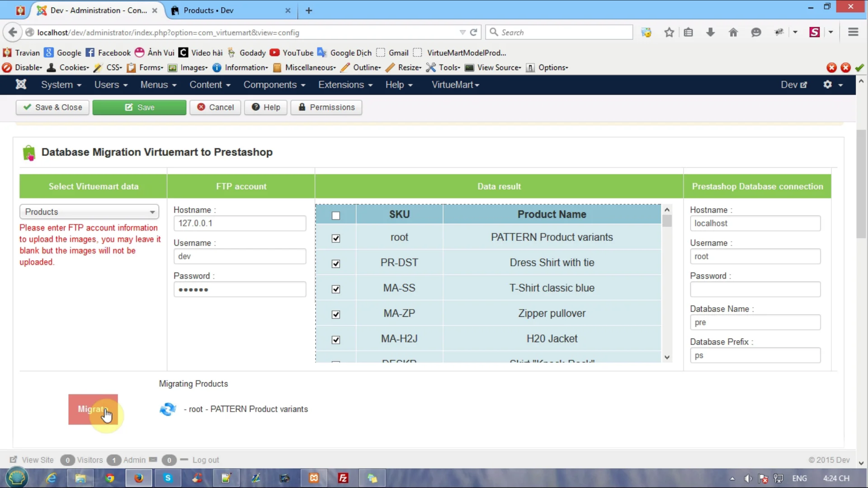Click the downloads arrow icon in browser toolbar
Viewport: 868px width, 488px height.
point(710,32)
